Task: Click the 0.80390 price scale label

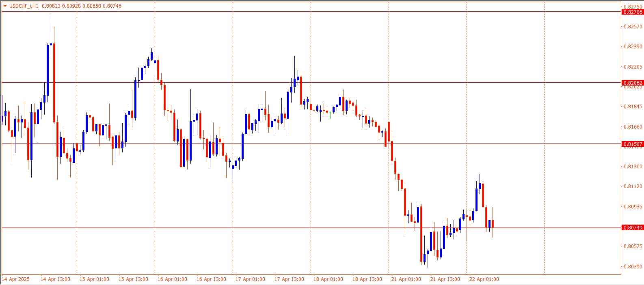Action: 633,267
